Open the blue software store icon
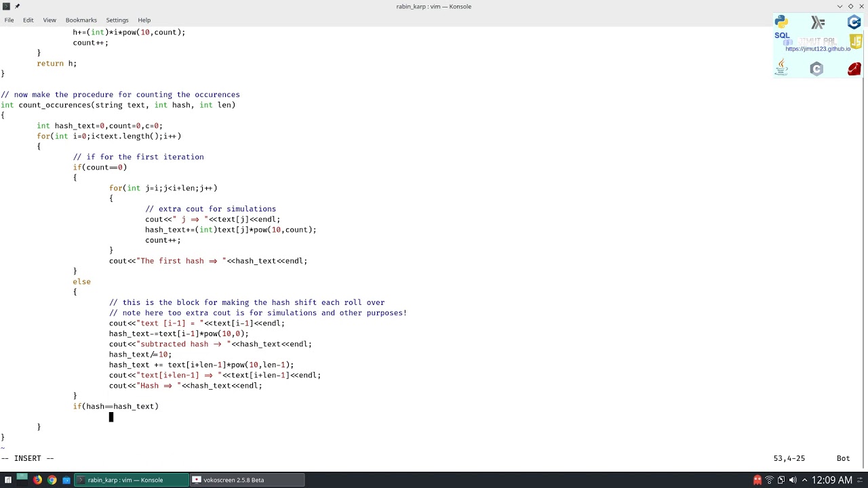The height and width of the screenshot is (488, 868). (x=66, y=480)
